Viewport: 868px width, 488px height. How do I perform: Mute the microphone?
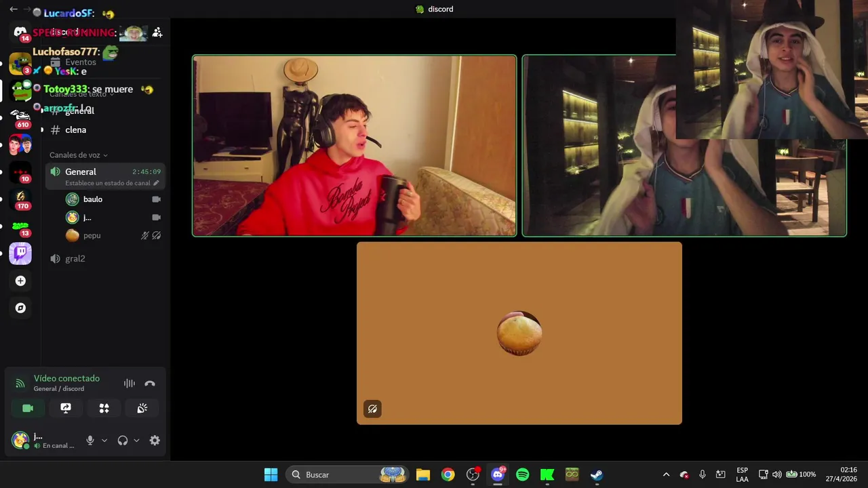click(x=90, y=441)
